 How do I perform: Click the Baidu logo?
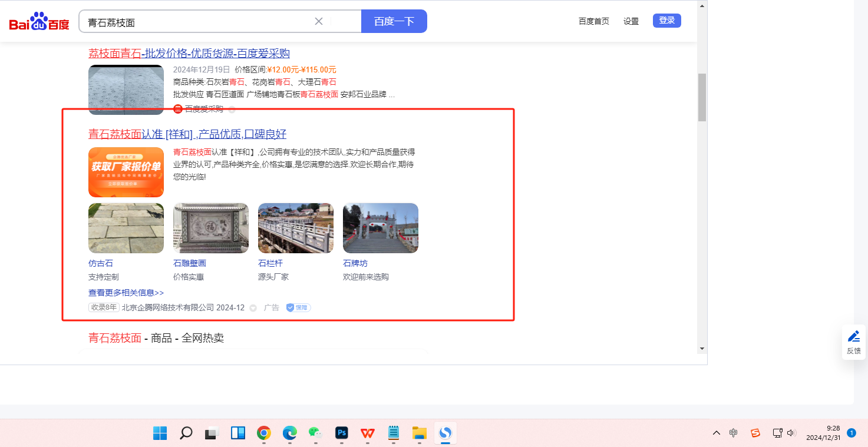[39, 22]
